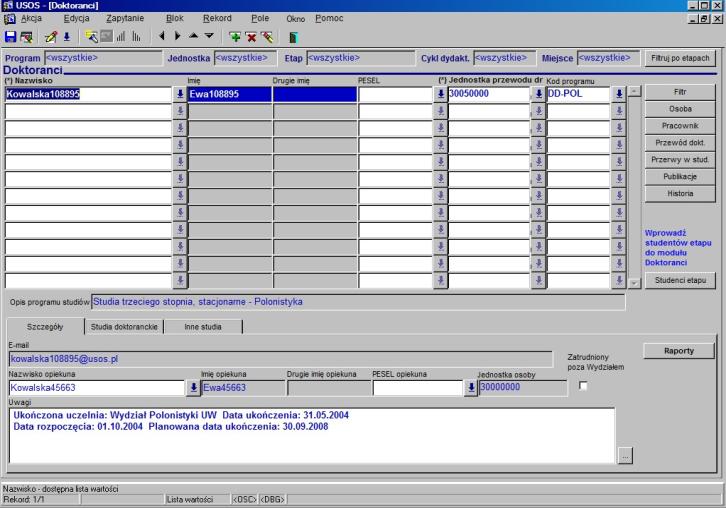
Task: Open the Rekord menu
Action: click(217, 19)
